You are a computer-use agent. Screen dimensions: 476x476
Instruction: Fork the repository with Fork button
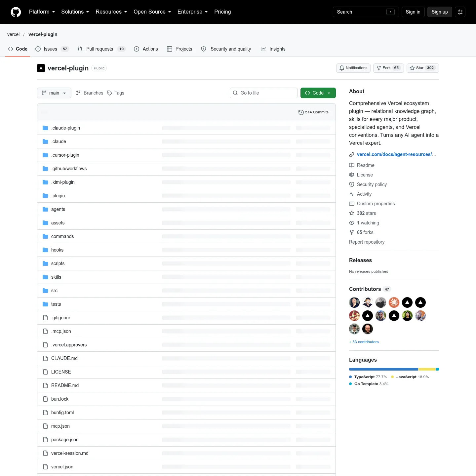[388, 68]
